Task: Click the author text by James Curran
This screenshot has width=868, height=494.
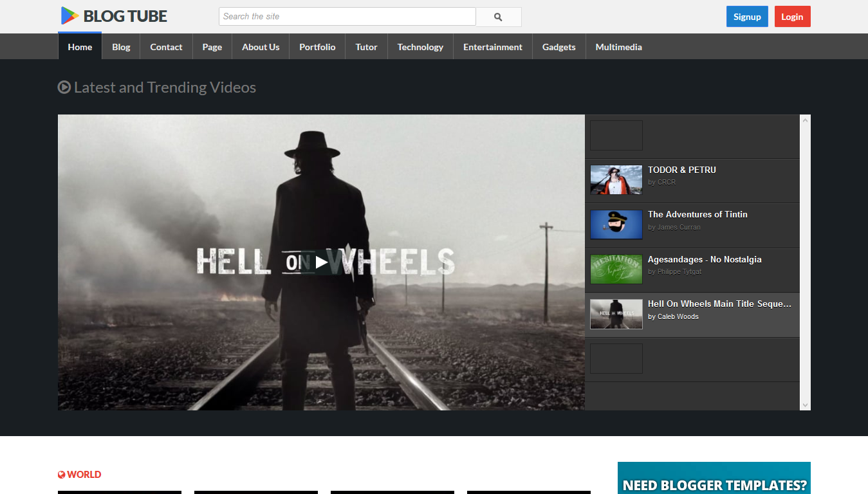Action: point(674,227)
